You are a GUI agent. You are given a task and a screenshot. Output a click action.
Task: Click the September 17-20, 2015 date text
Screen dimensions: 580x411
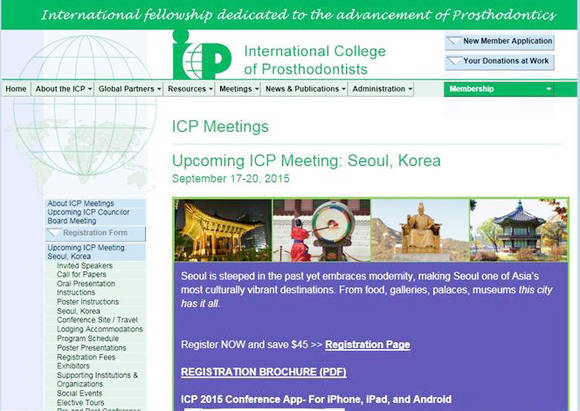click(230, 179)
